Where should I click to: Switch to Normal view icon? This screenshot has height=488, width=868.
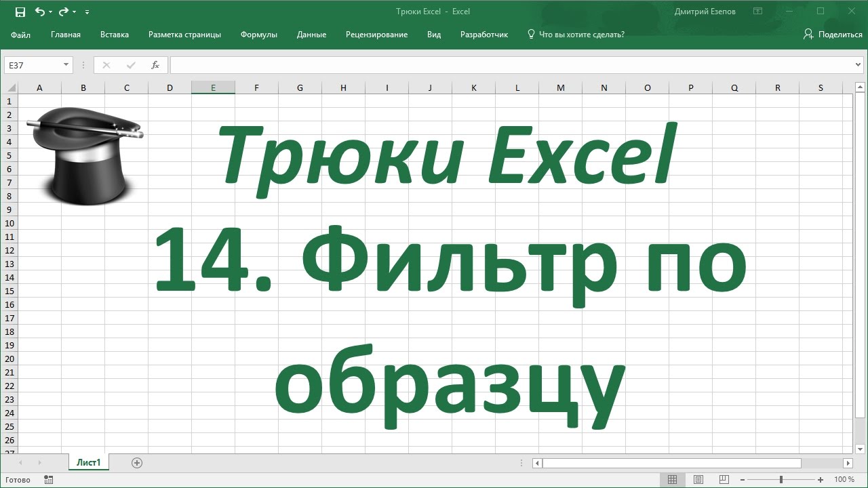[672, 479]
